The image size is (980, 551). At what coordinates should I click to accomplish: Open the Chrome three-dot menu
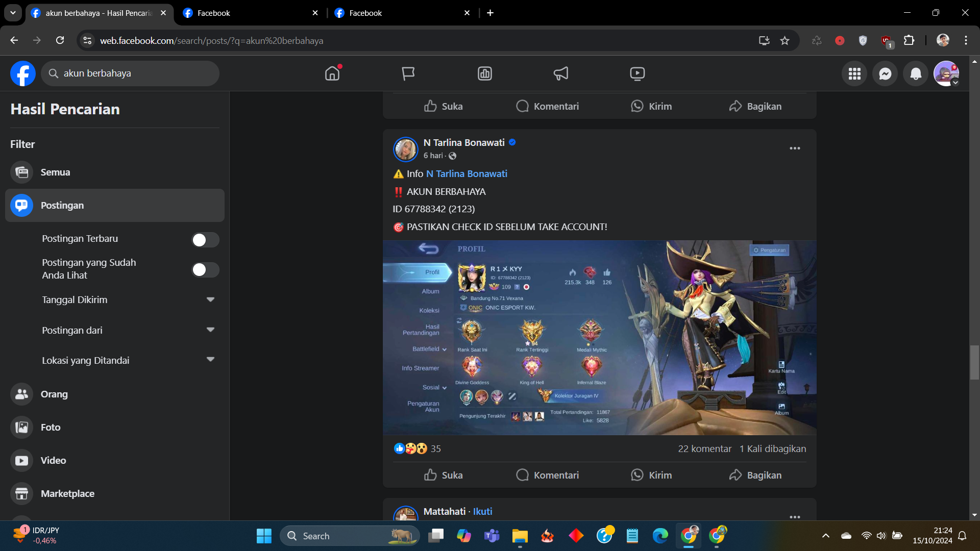966,40
